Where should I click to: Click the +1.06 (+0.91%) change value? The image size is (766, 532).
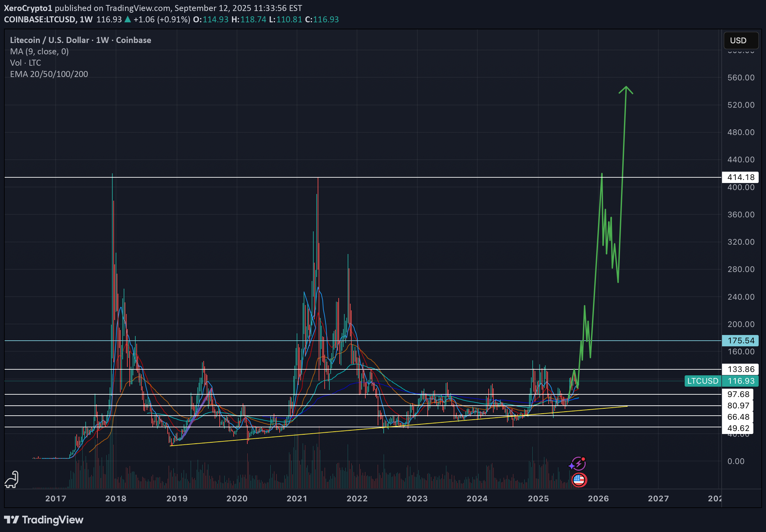(x=162, y=19)
